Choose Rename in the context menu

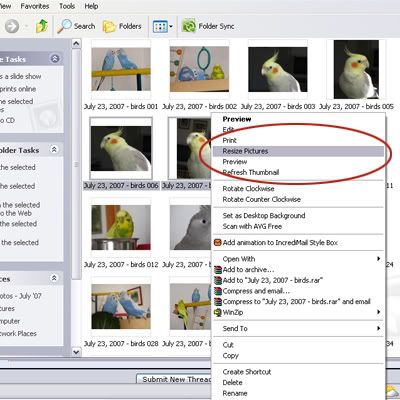pyautogui.click(x=298, y=393)
